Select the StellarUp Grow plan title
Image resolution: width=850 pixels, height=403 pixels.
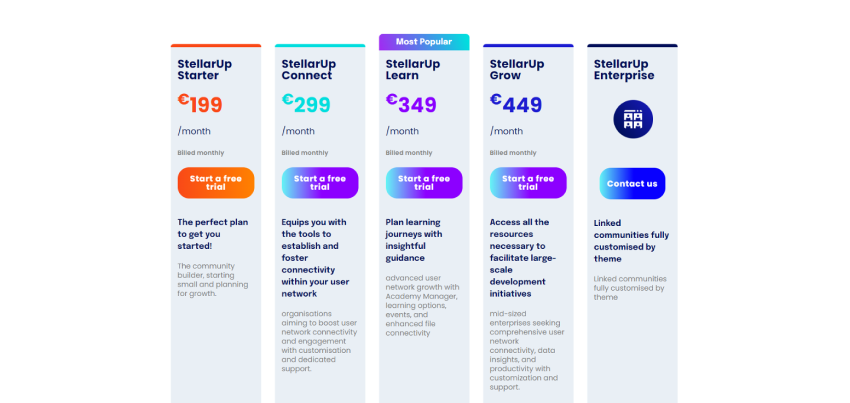click(517, 69)
